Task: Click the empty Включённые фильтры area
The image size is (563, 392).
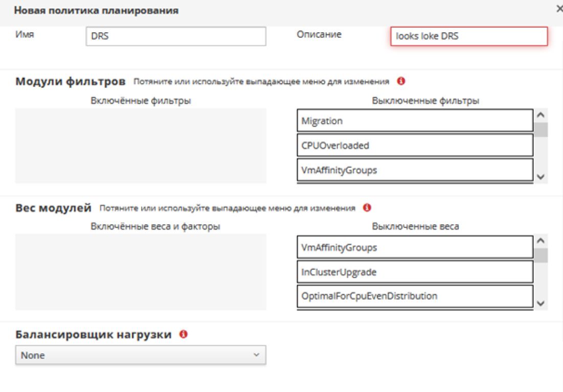Action: tap(141, 146)
